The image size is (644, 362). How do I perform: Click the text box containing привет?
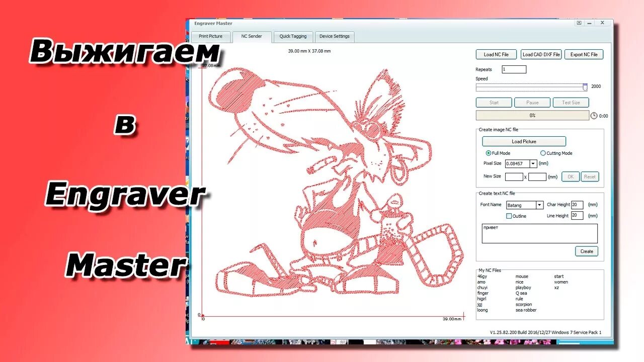539,233
